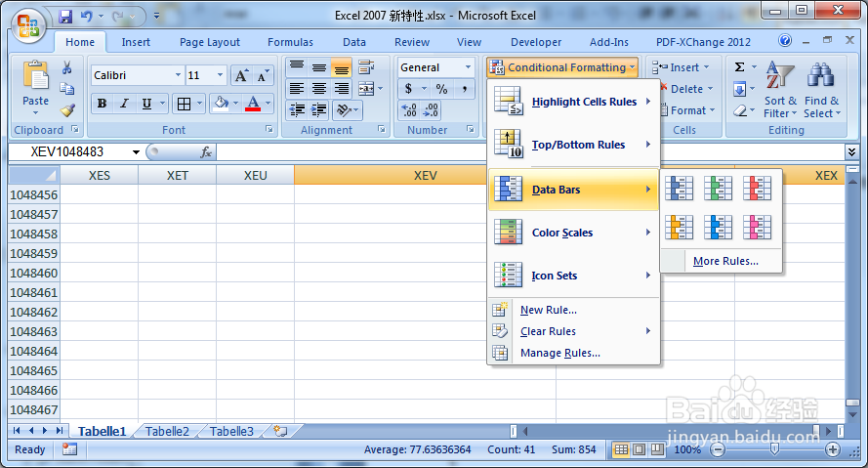Open the Format cells dropdown
The height and width of the screenshot is (468, 868).
712,110
